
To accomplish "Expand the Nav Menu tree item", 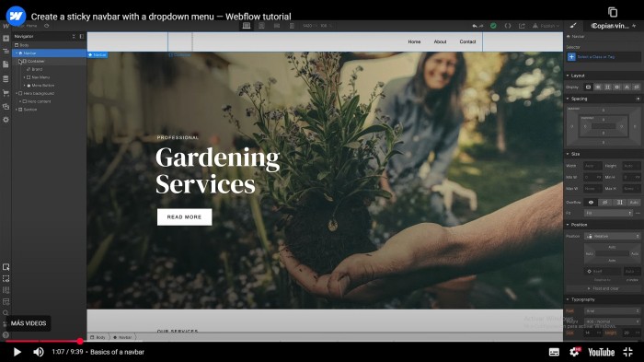I will (25, 77).
